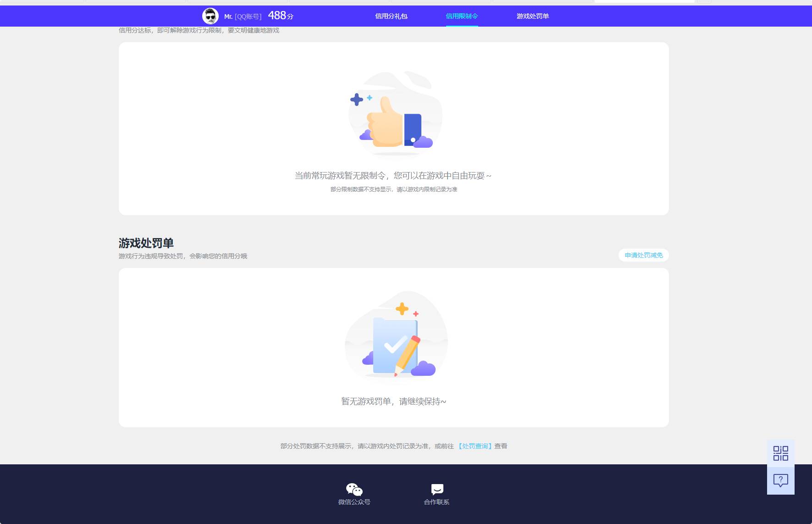
Task: Open the QR code panel on the right
Action: click(781, 452)
